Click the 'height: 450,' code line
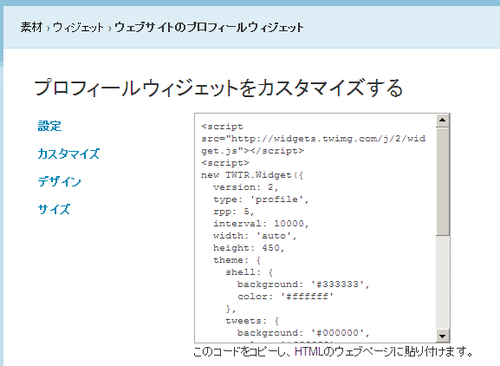The width and height of the screenshot is (500, 366). [249, 248]
